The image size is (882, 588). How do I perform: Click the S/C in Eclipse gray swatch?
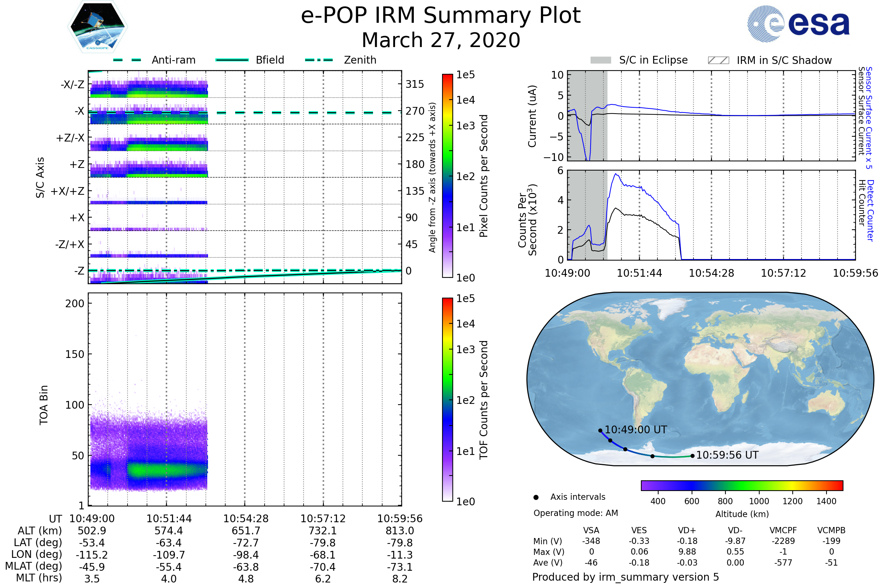point(600,60)
